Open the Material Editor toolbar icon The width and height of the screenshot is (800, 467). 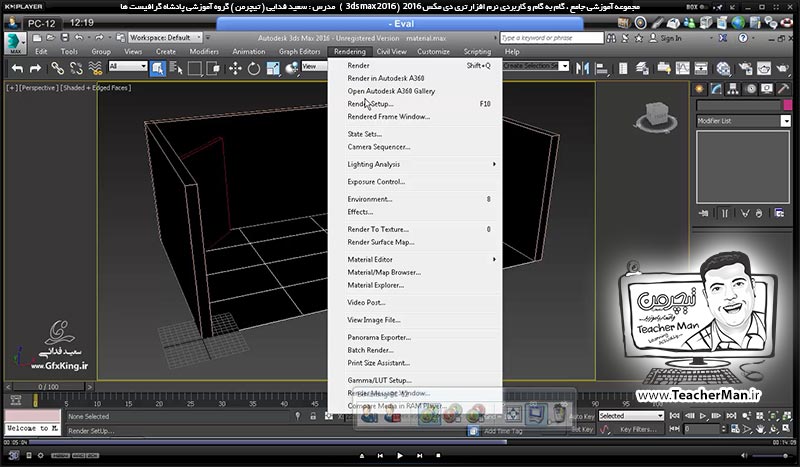coord(723,68)
